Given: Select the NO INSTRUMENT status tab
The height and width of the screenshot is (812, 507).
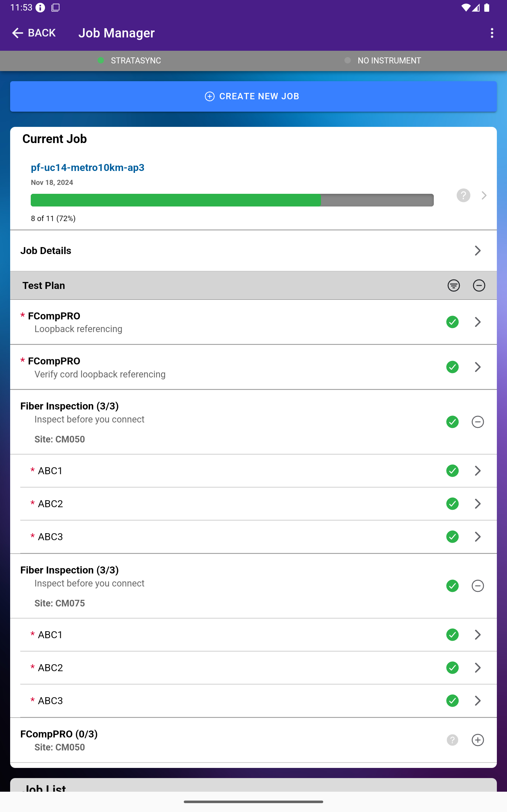Looking at the screenshot, I should pos(382,60).
